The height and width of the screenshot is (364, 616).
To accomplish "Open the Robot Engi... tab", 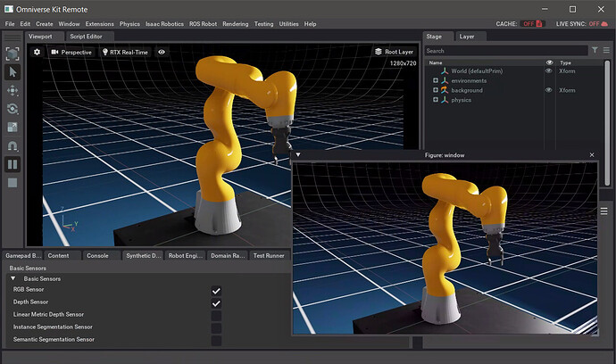I will (186, 256).
